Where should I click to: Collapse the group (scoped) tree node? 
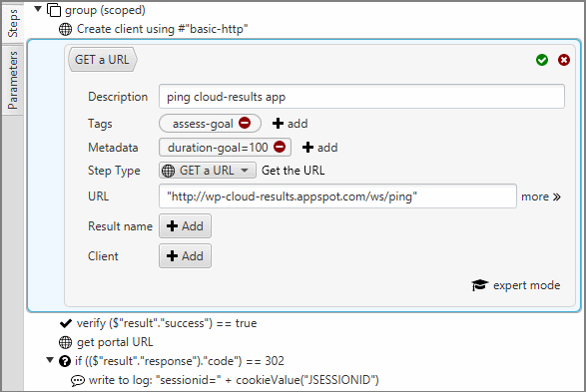38,9
